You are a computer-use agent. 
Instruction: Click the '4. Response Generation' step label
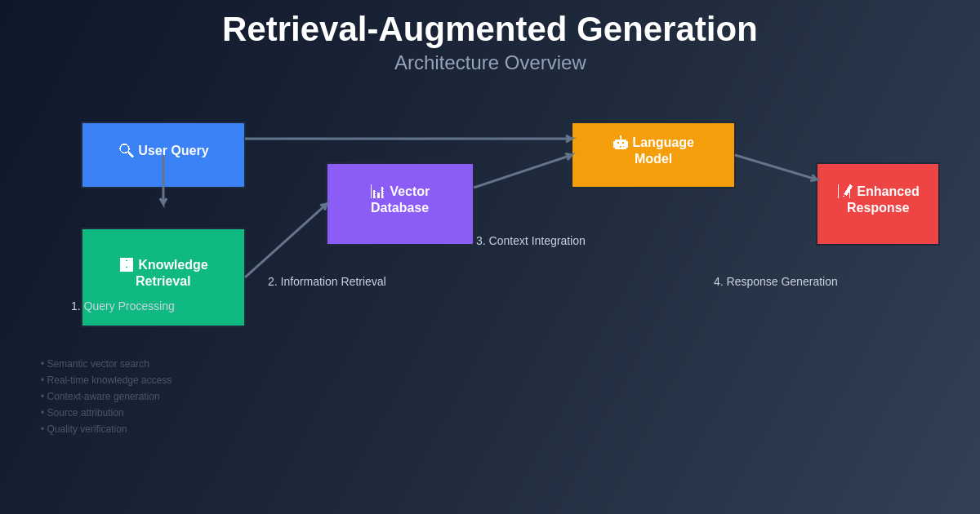click(x=775, y=281)
